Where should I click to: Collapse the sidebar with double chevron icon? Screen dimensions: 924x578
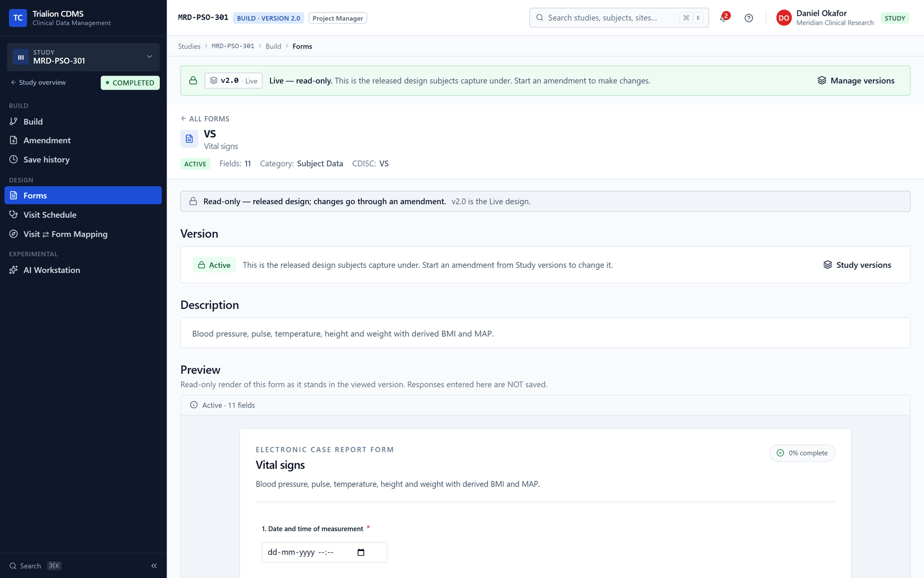coord(154,566)
